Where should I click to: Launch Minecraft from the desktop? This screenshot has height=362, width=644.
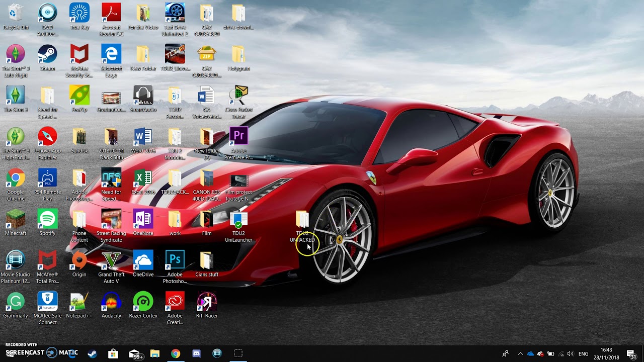point(16,223)
